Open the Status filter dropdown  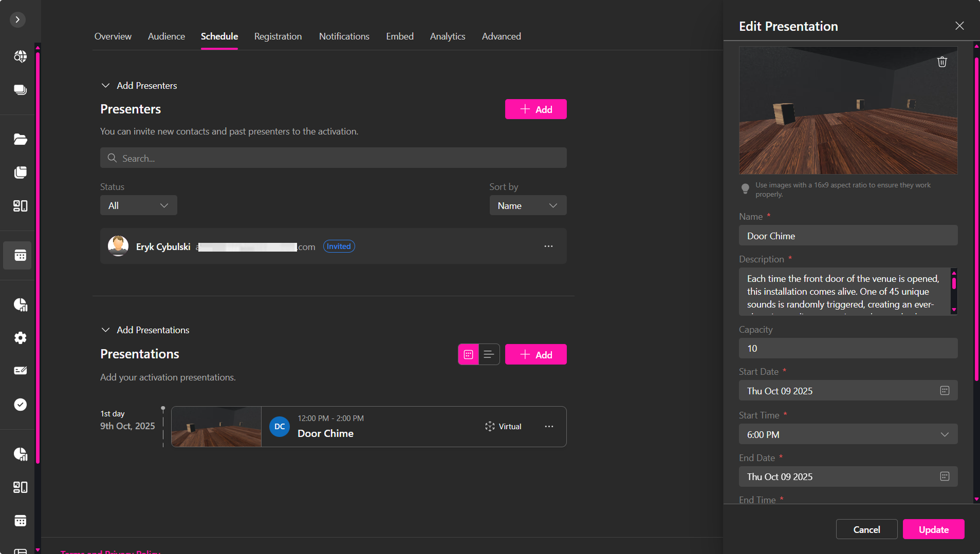(138, 205)
